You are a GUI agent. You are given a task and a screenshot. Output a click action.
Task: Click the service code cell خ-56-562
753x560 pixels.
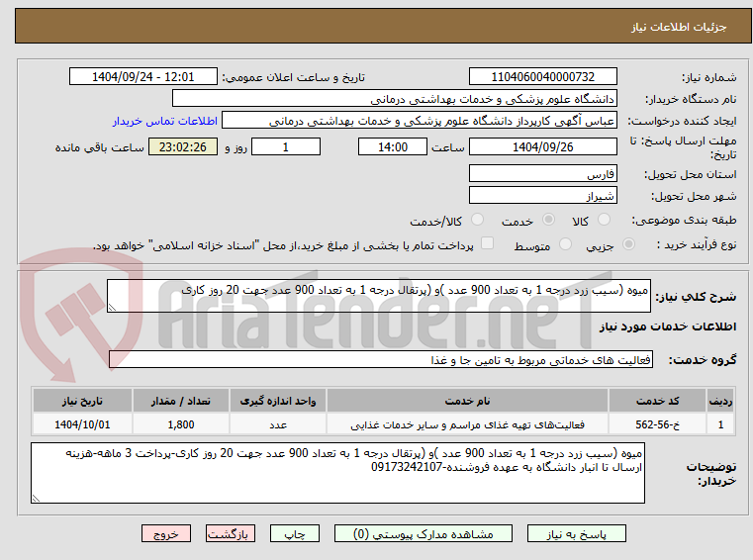coord(657,424)
